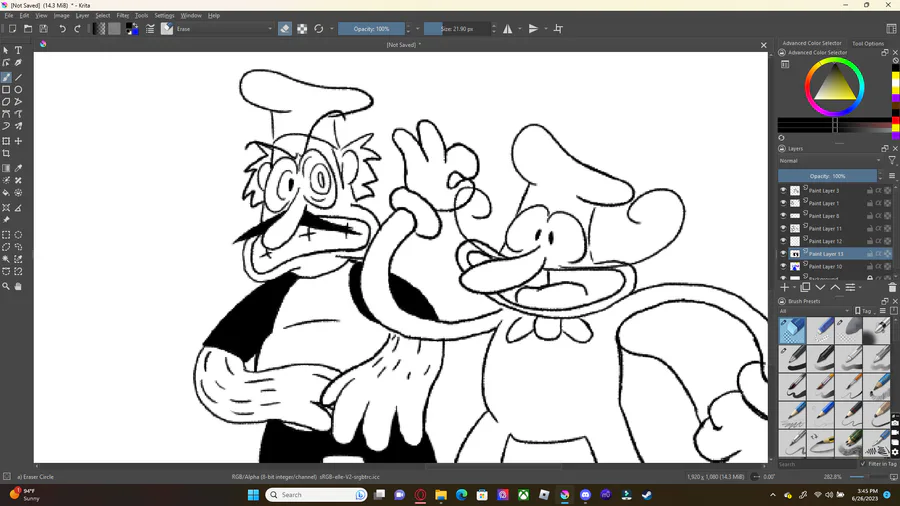The height and width of the screenshot is (506, 900).
Task: Open the brush presets All tag dropdown
Action: [814, 311]
